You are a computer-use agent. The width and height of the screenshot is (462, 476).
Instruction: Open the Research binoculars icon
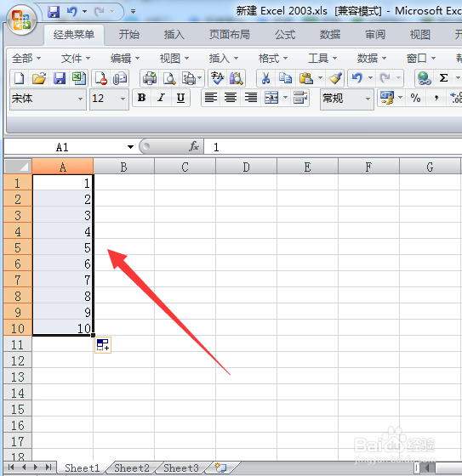237,78
